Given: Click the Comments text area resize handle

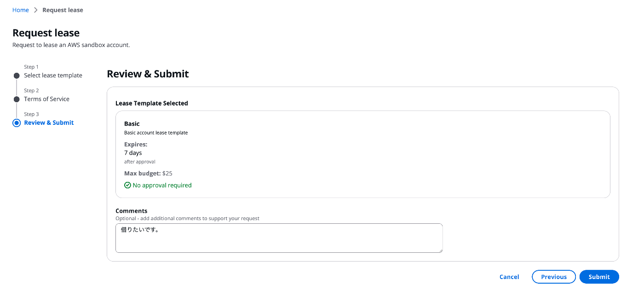Looking at the screenshot, I should 440,250.
